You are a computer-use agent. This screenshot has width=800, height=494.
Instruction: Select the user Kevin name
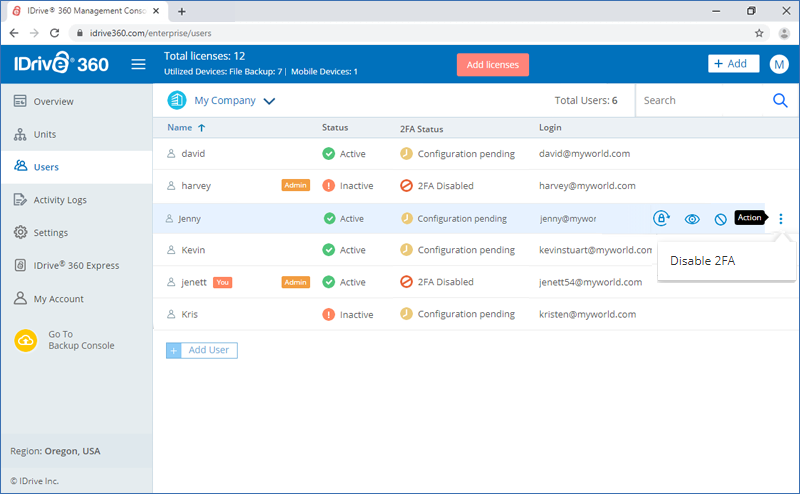[193, 250]
